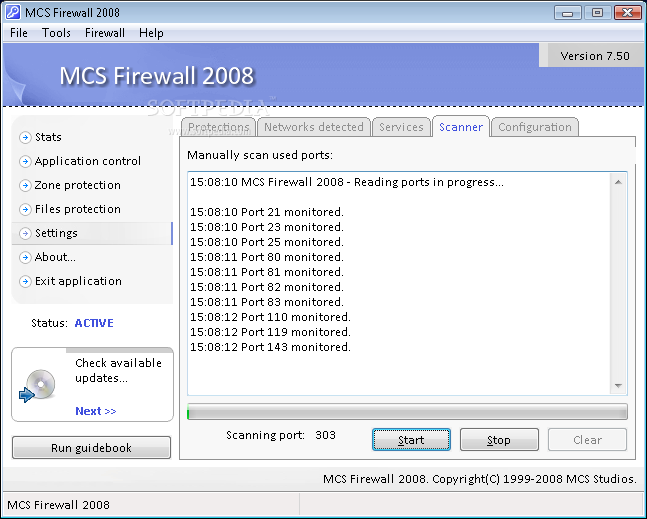Click the scanning port value 303
The image size is (647, 519).
325,435
